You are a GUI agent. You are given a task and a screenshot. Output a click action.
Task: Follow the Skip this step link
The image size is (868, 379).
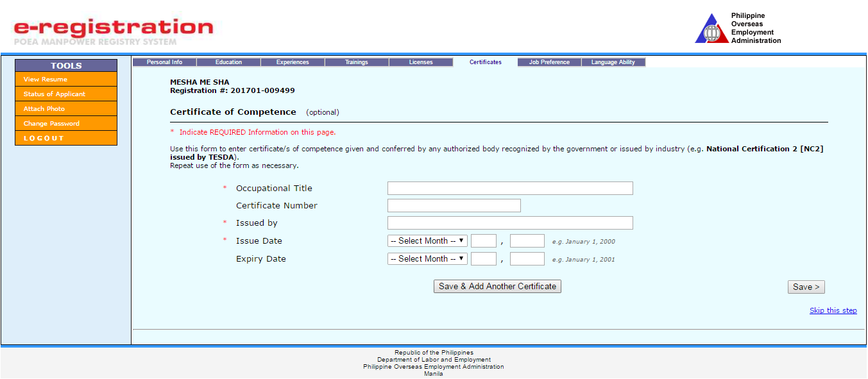(833, 310)
